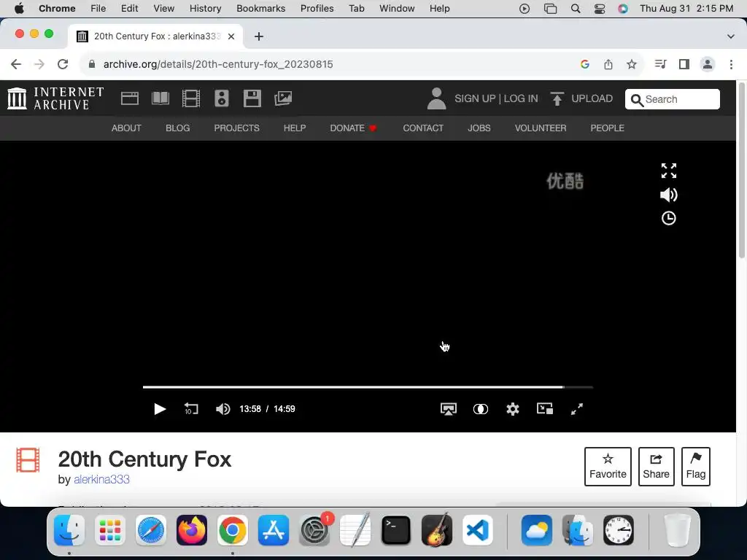Open the VOLUNTEER link
Screen dimensions: 747x560
pyautogui.click(x=541, y=128)
